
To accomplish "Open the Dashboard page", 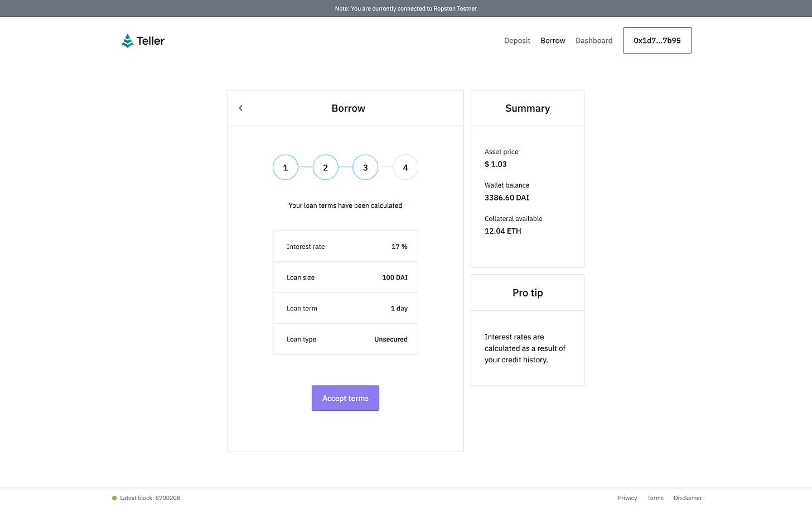I will point(594,41).
